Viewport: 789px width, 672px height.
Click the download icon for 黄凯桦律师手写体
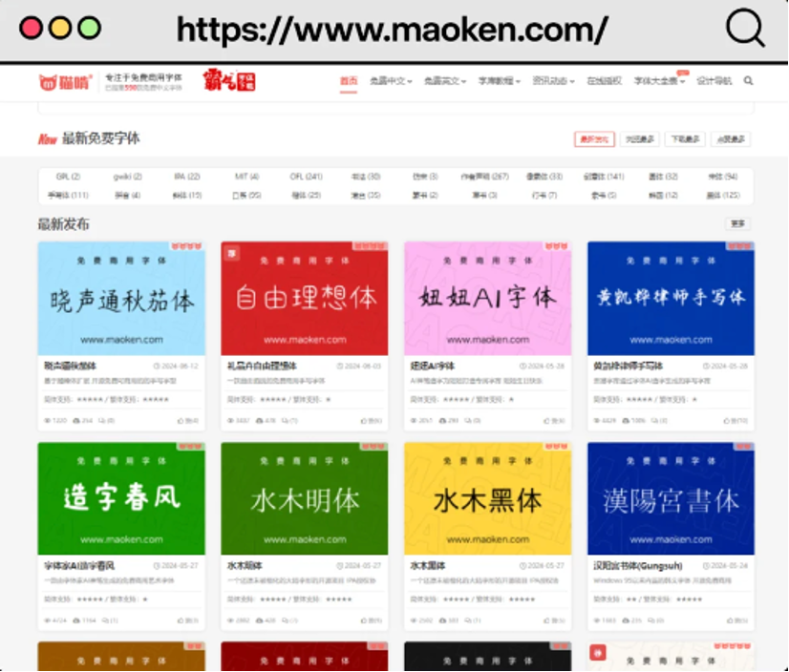(x=626, y=421)
